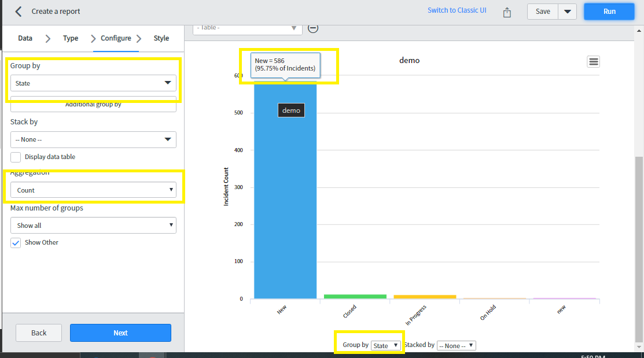Check the Display data table checkbox
644x358 pixels.
(15, 157)
